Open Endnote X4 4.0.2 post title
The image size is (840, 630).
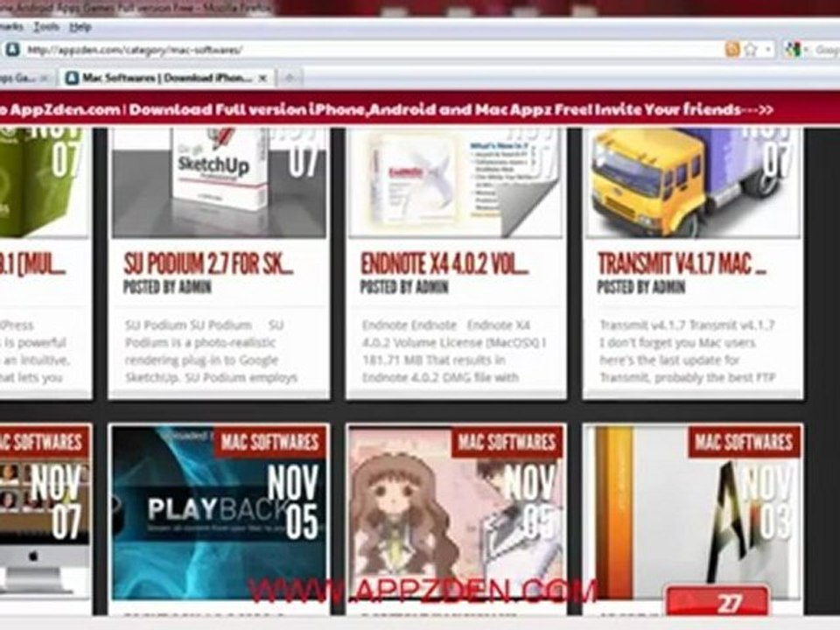coord(445,263)
